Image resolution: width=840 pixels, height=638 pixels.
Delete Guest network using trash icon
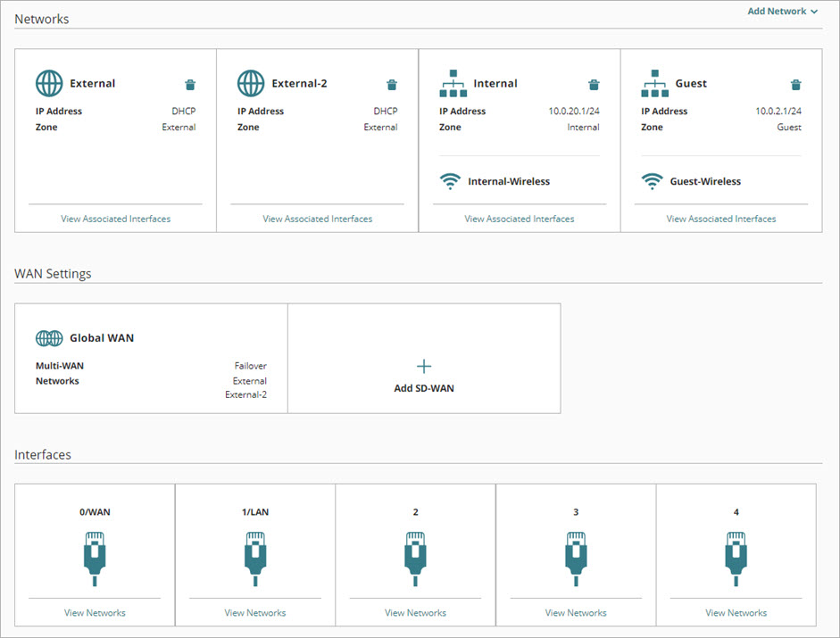795,85
